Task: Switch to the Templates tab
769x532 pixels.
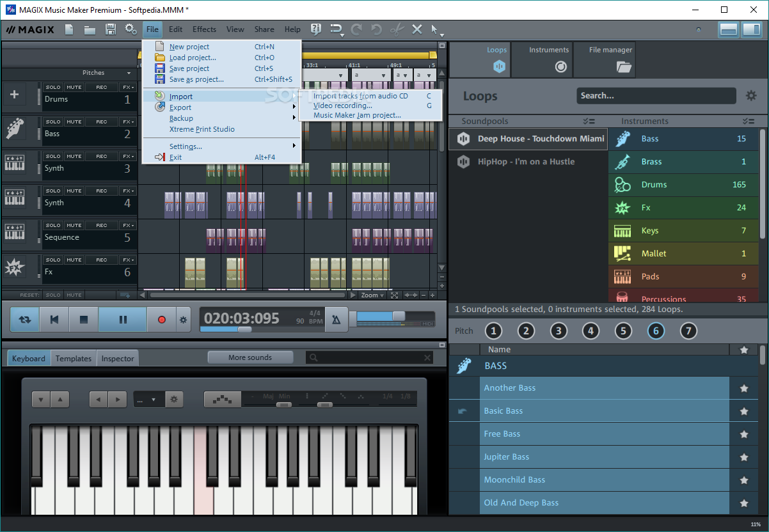Action: click(74, 359)
